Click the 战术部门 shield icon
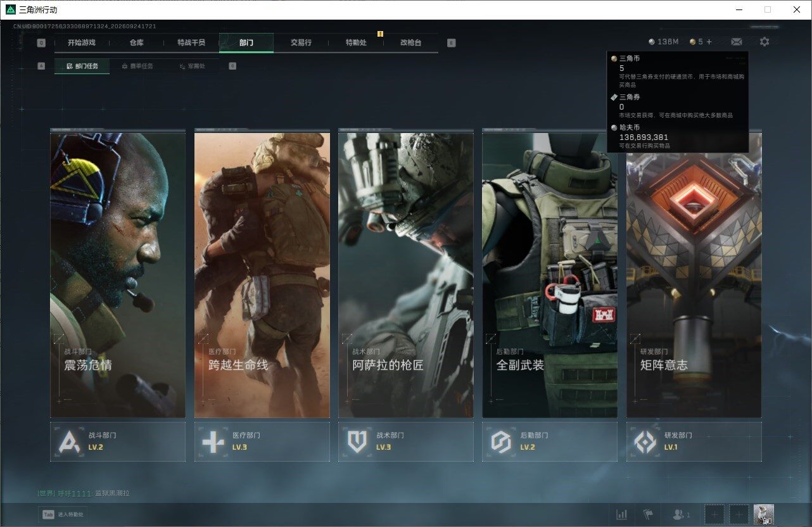 pyautogui.click(x=357, y=441)
